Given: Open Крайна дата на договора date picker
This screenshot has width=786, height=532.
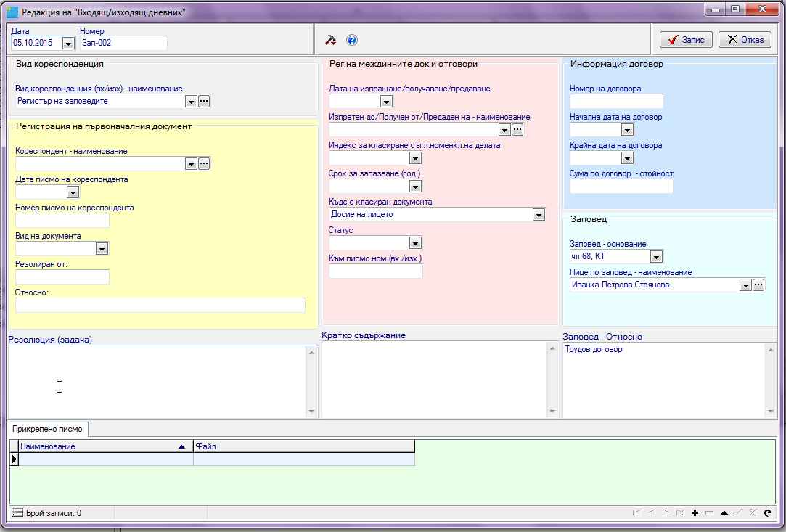Looking at the screenshot, I should [x=627, y=158].
